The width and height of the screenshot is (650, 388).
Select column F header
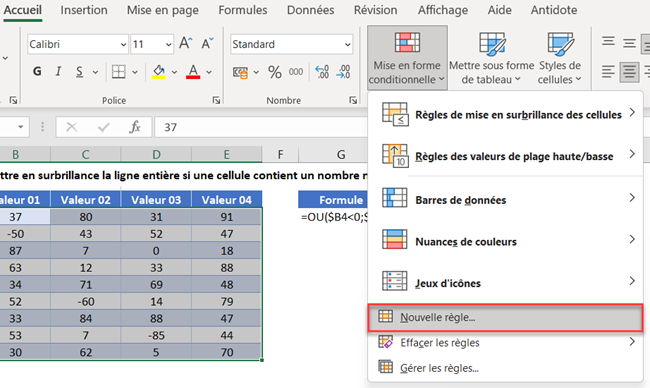280,155
